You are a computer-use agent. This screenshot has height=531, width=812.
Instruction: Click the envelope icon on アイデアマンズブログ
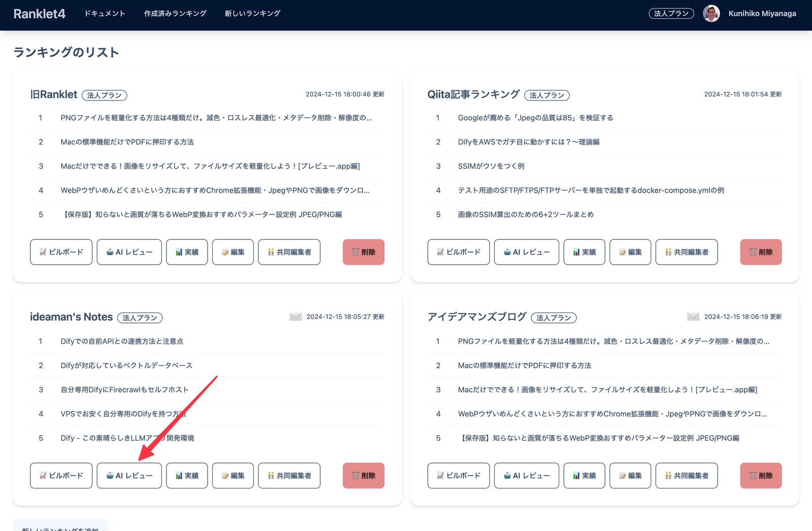[693, 316]
